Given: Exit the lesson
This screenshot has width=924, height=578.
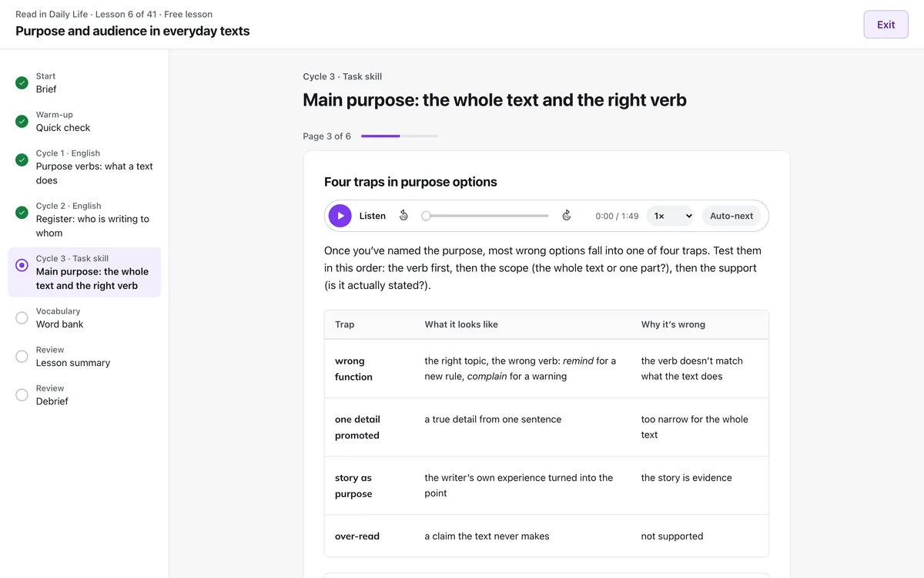Looking at the screenshot, I should tap(886, 25).
